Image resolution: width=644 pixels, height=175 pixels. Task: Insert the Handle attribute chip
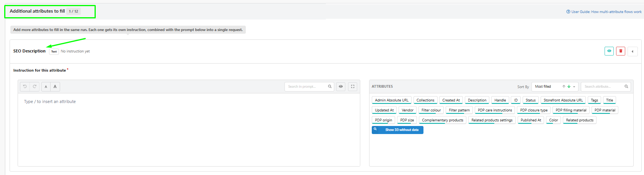[500, 100]
